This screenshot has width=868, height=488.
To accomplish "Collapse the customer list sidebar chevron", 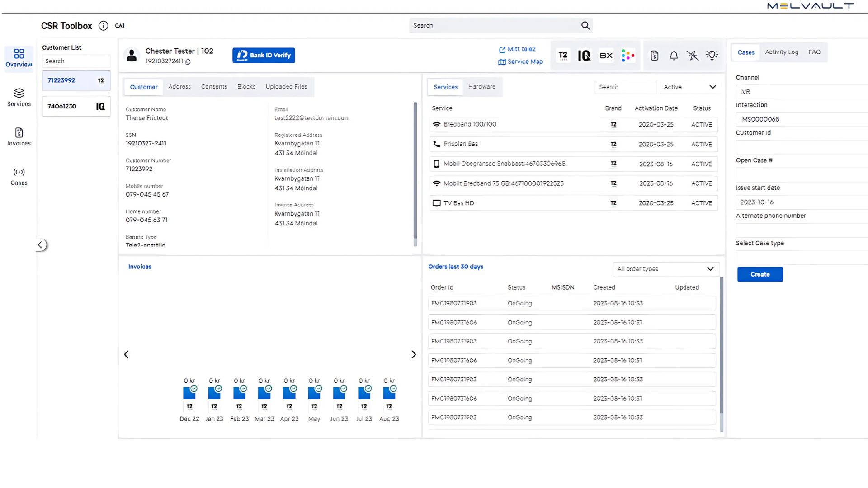I will coord(40,245).
